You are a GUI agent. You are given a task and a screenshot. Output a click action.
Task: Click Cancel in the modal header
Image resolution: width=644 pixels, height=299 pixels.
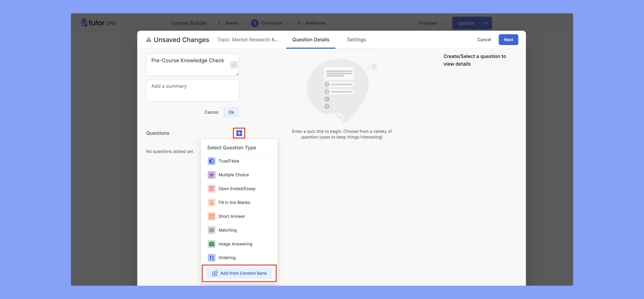[484, 40]
